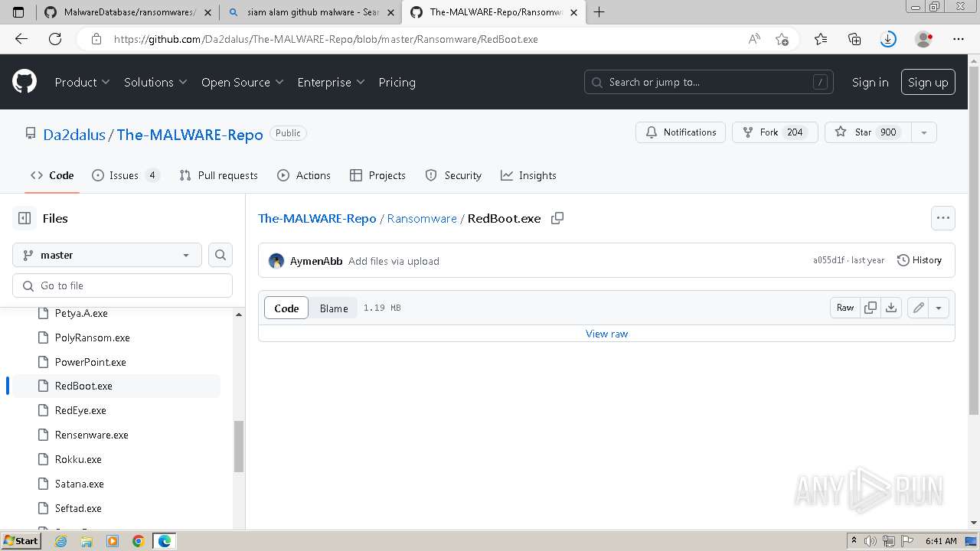Open browser profile avatar icon
This screenshot has width=980, height=551.
924,39
